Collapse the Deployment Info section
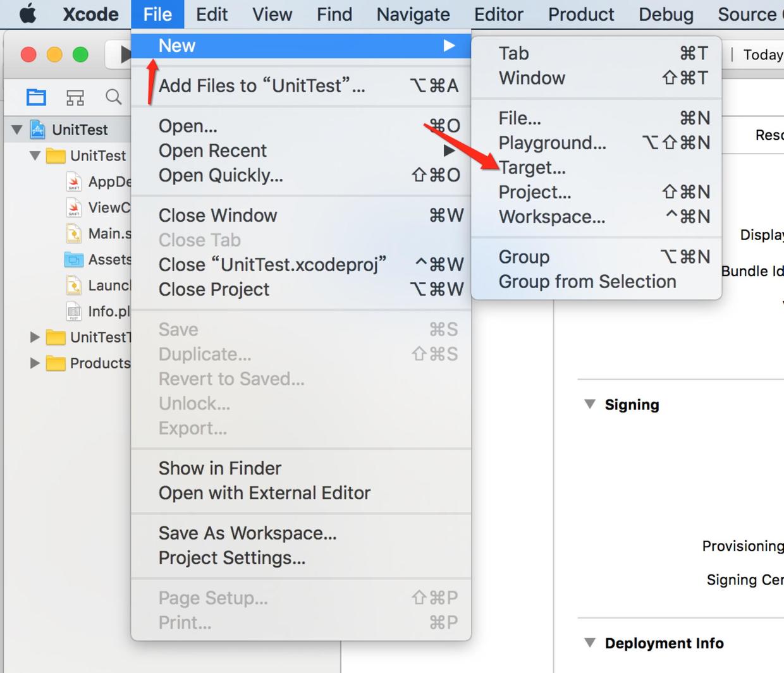Screen dimensions: 784x673 (590, 643)
